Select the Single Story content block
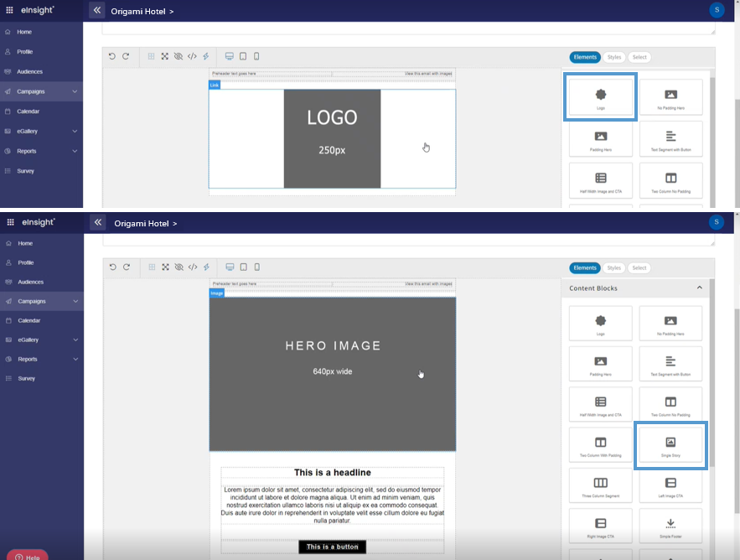 pyautogui.click(x=670, y=445)
